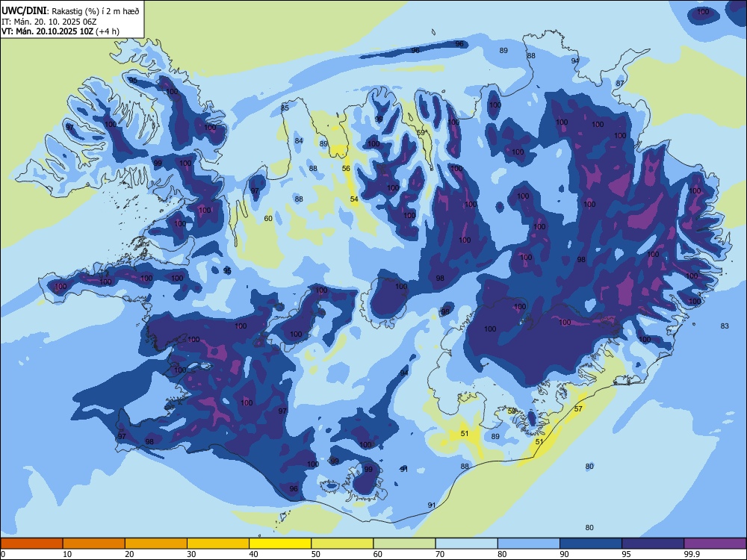Select the bright yellow 40–50 legend swatch
The width and height of the screenshot is (747, 560).
click(x=280, y=544)
